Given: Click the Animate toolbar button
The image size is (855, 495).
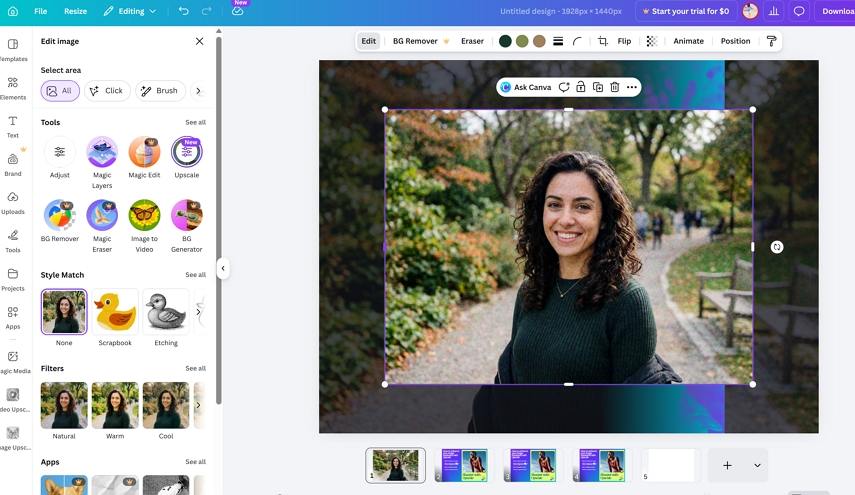Looking at the screenshot, I should [x=689, y=41].
